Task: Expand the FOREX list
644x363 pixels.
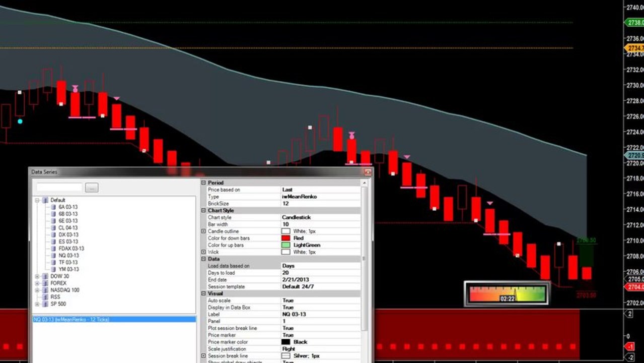Action: pos(37,283)
